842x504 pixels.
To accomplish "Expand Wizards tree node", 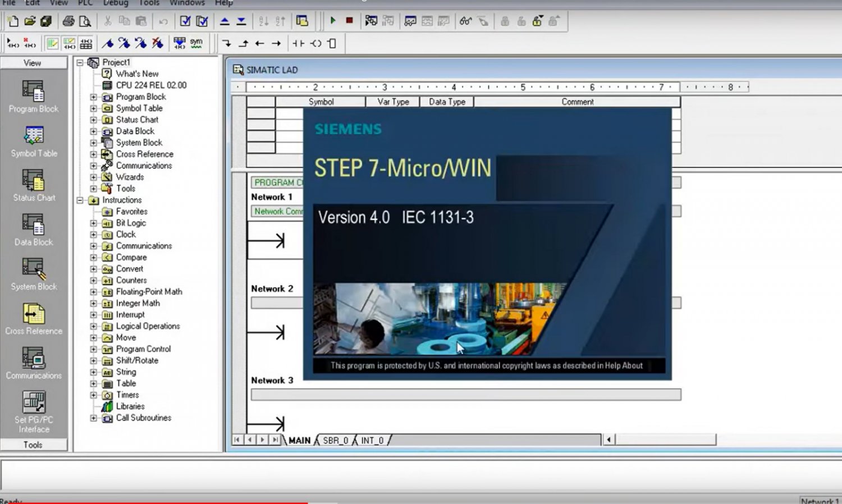I will click(94, 177).
